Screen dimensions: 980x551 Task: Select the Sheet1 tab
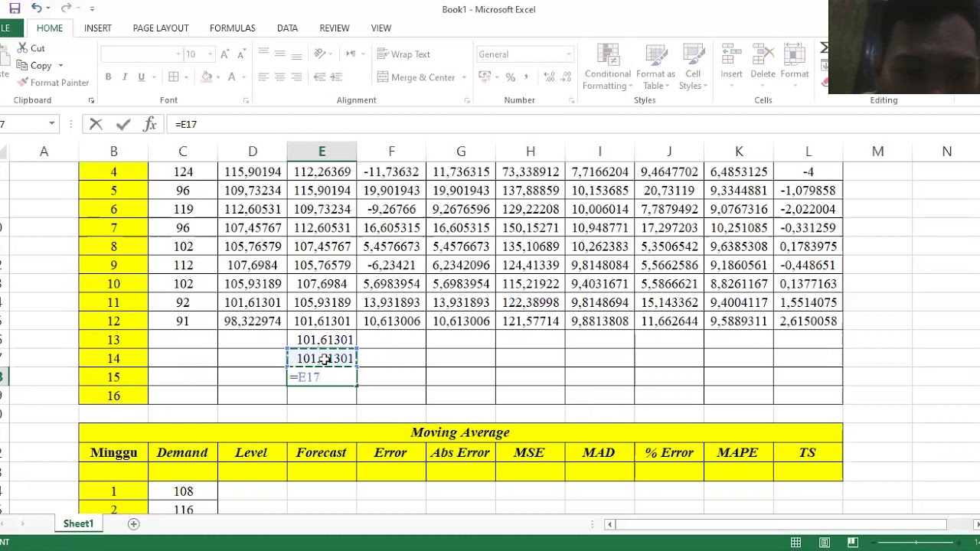(78, 524)
